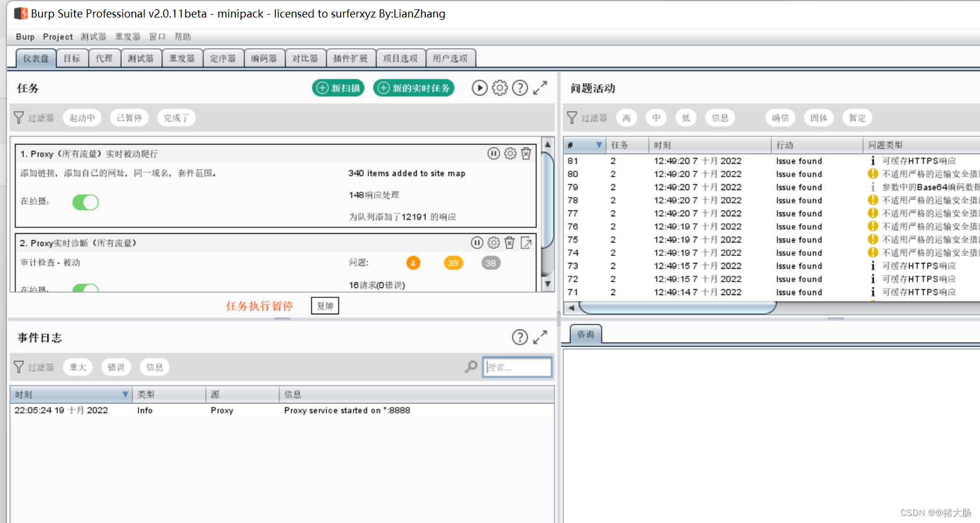Select the Advisory tab in issue details
Screen dimensions: 980x523
pyautogui.click(x=586, y=334)
